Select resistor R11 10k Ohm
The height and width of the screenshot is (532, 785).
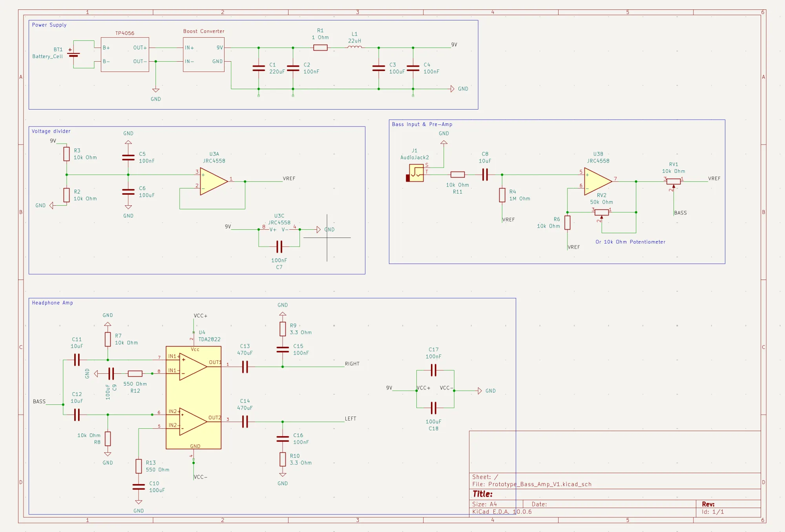pyautogui.click(x=458, y=174)
